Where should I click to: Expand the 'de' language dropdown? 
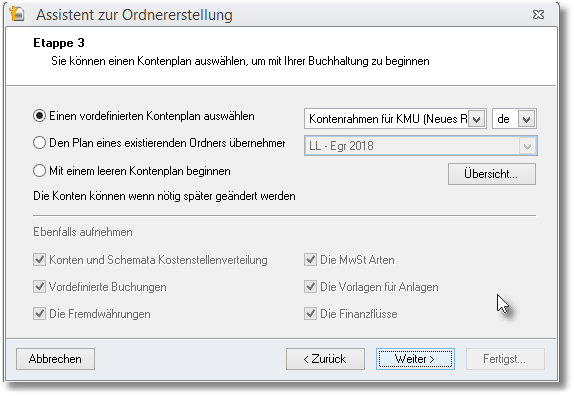[x=527, y=119]
